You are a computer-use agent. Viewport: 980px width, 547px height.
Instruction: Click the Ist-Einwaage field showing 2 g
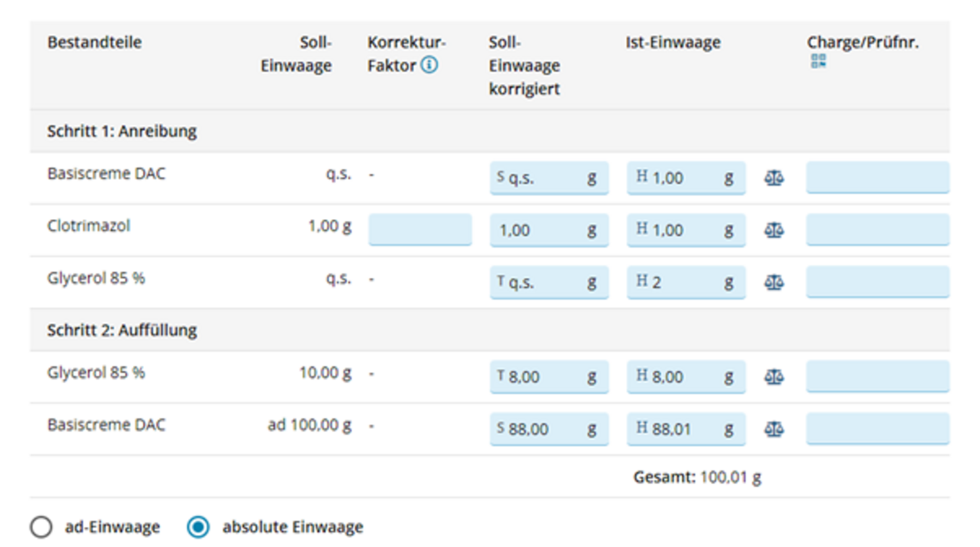pyautogui.click(x=685, y=282)
